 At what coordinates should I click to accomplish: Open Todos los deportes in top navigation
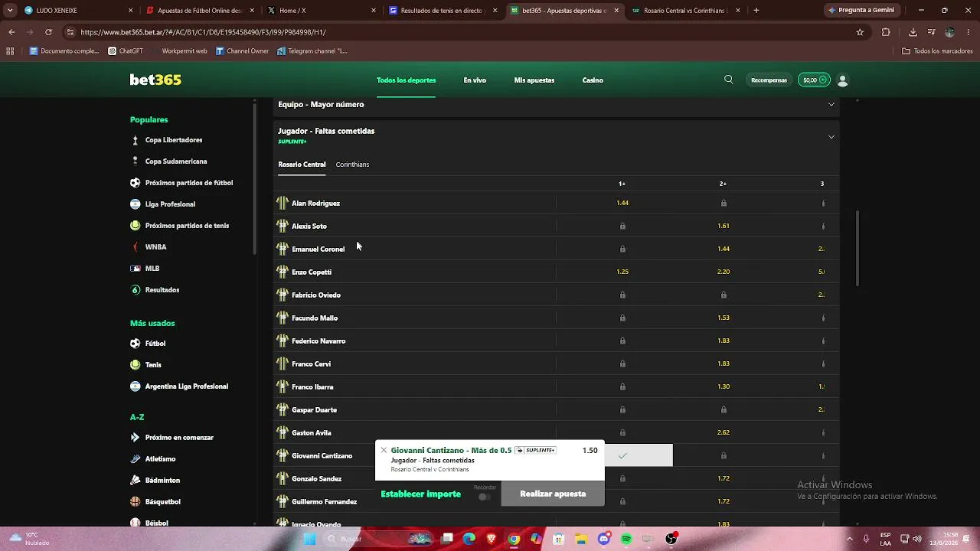click(x=406, y=80)
